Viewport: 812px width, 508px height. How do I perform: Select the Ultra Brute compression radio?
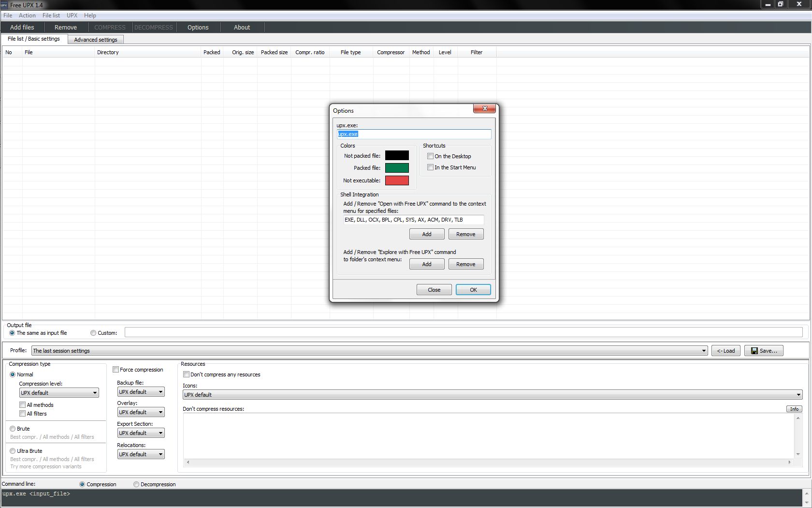13,451
